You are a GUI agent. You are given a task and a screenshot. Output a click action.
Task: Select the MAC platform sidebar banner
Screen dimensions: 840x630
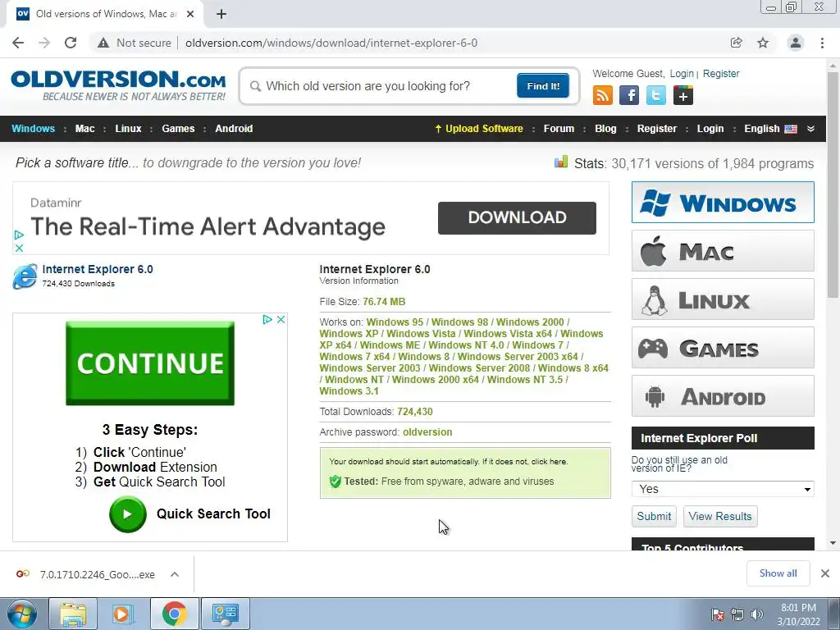(723, 251)
